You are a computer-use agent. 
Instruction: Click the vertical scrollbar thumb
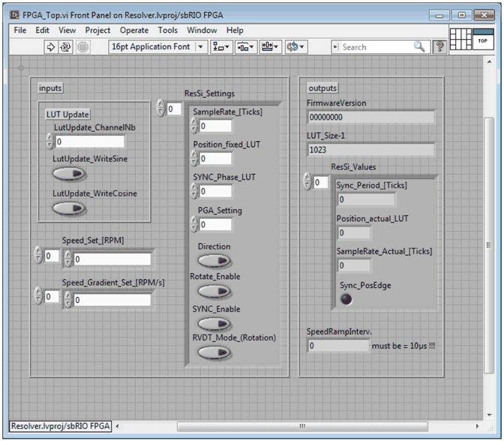(489, 245)
